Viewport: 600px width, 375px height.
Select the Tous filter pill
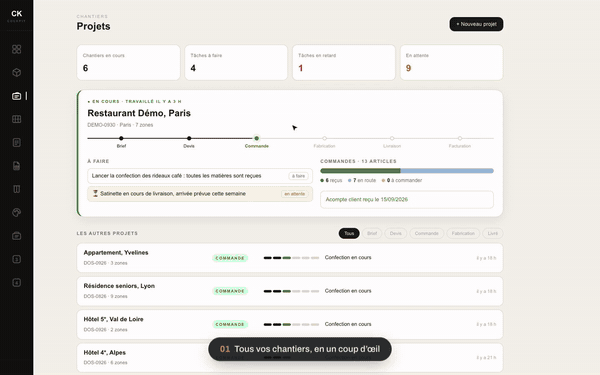(x=349, y=233)
